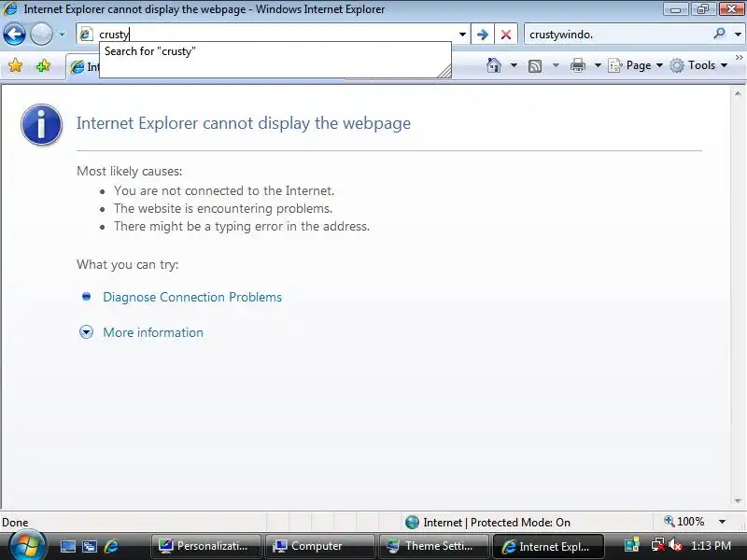Open the recent pages dropdown arrow
This screenshot has height=560, width=747.
62,35
